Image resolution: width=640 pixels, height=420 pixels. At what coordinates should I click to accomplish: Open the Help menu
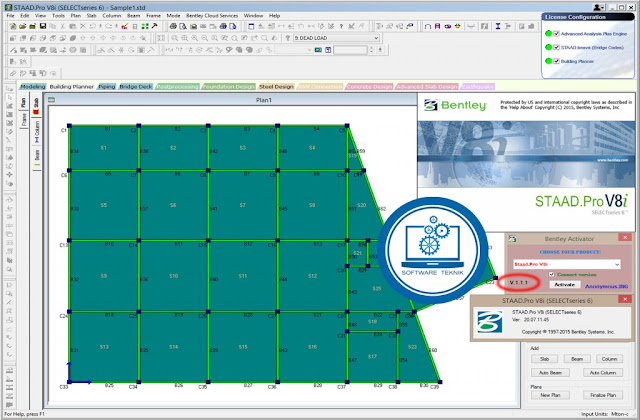pos(274,16)
